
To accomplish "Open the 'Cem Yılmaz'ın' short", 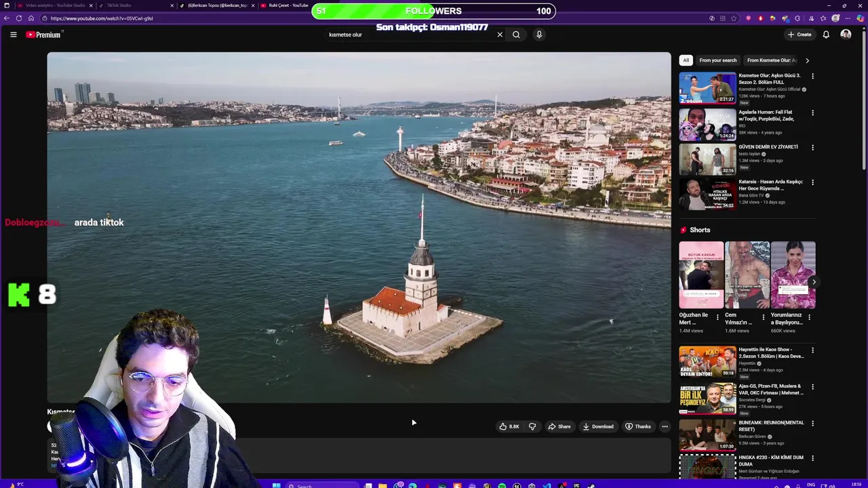I will tap(747, 275).
